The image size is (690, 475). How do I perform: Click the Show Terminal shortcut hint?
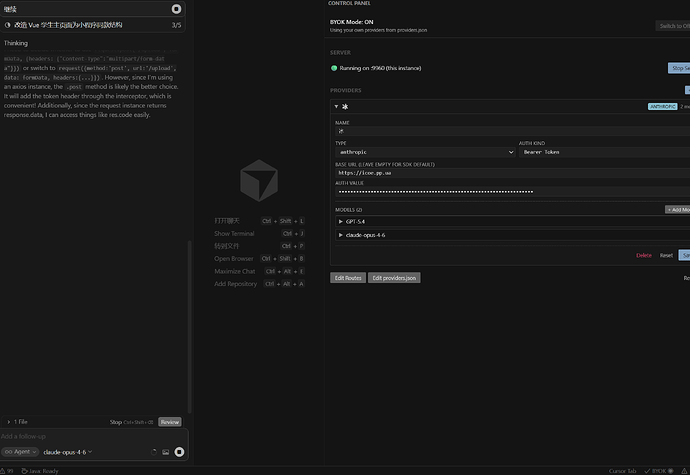pos(259,233)
